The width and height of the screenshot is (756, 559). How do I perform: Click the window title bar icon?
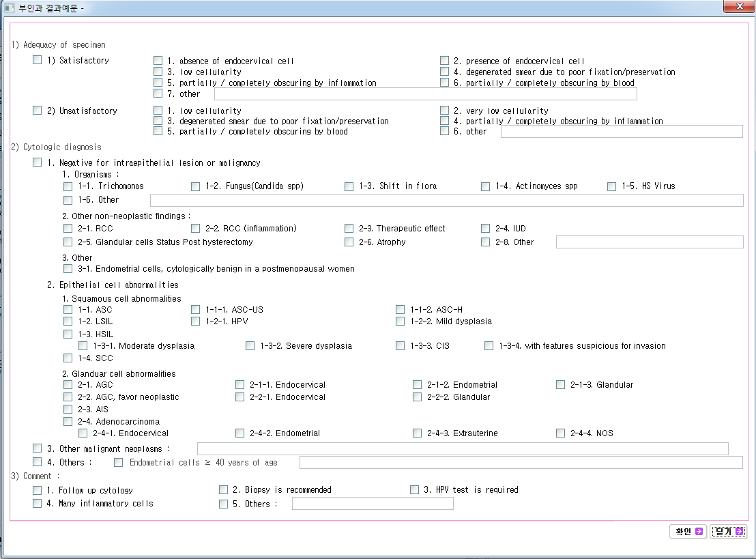[x=9, y=8]
